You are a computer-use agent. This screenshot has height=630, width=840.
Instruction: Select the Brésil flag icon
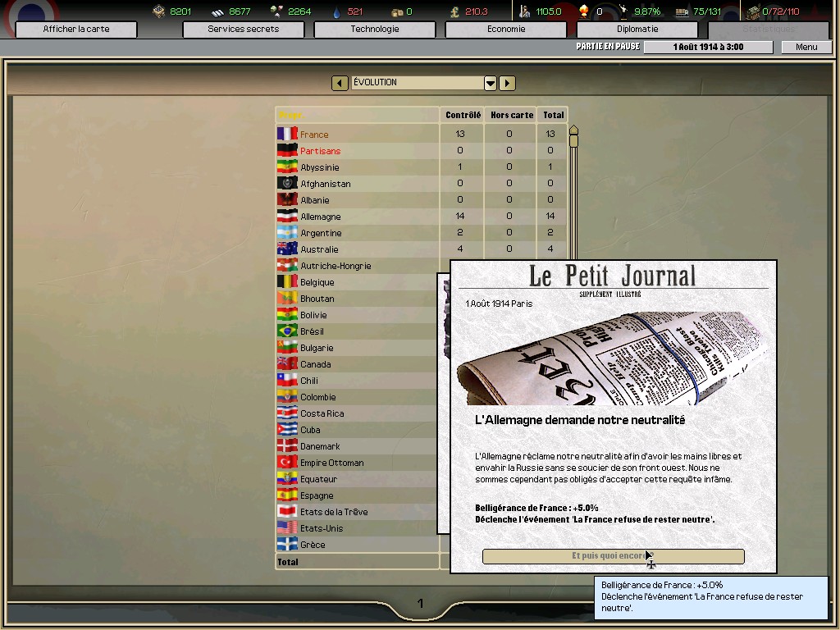point(287,331)
